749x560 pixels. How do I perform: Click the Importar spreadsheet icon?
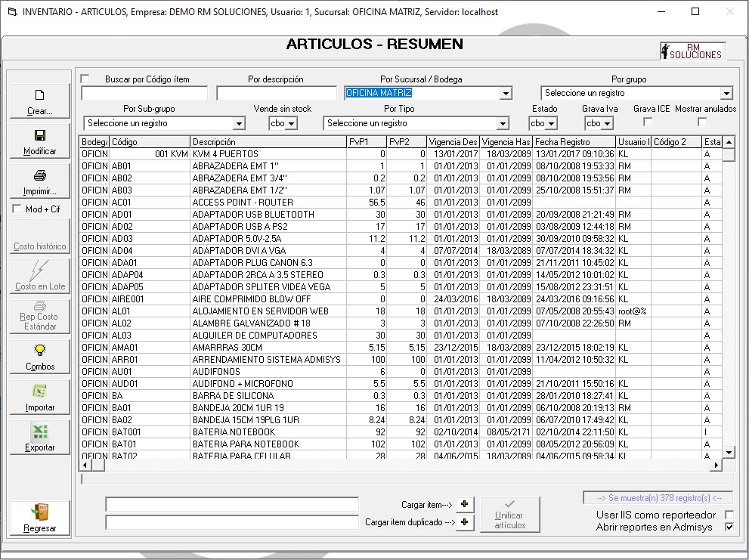(x=40, y=391)
